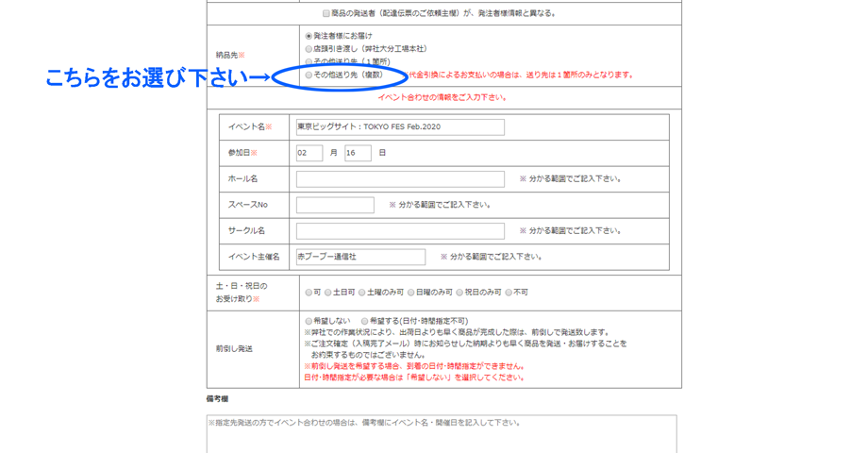The height and width of the screenshot is (453, 868).
Task: Choose 祝日のみ可 radio option
Action: (x=460, y=293)
